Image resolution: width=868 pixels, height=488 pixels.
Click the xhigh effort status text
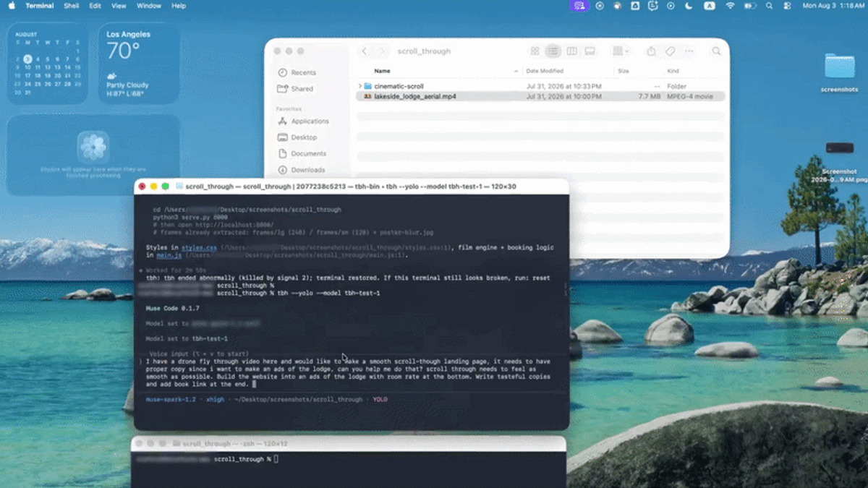(x=215, y=399)
